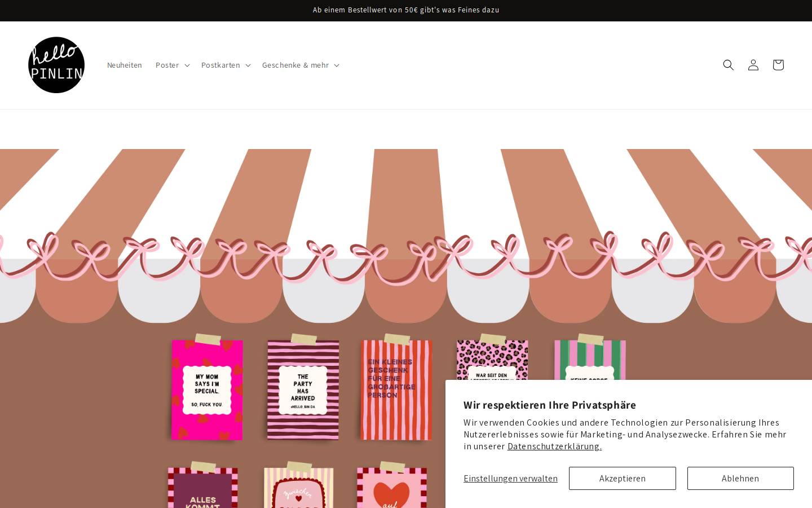Viewport: 812px width, 508px height.
Task: Click 'The party has arrived' card
Action: (x=303, y=389)
